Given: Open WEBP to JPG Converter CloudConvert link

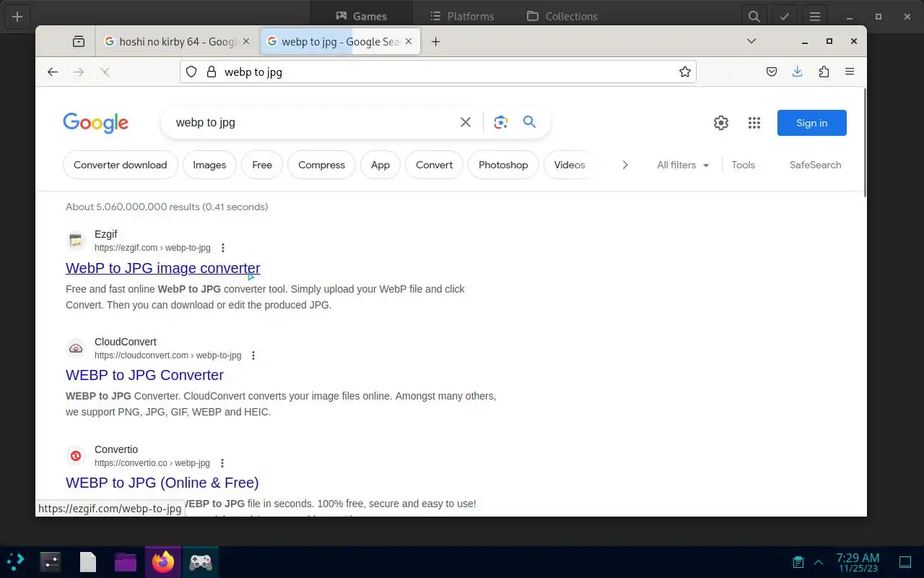Looking at the screenshot, I should [x=144, y=375].
